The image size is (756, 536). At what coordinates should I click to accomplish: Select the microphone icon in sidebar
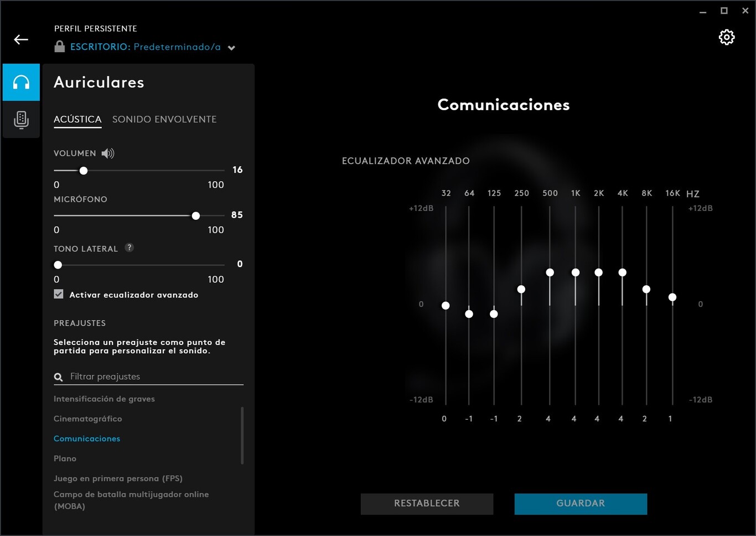click(x=21, y=120)
